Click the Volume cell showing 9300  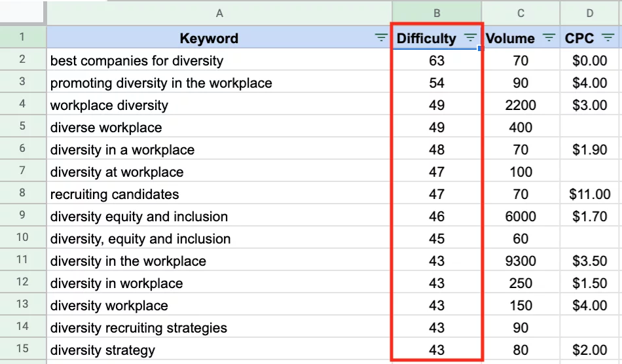[x=521, y=261]
